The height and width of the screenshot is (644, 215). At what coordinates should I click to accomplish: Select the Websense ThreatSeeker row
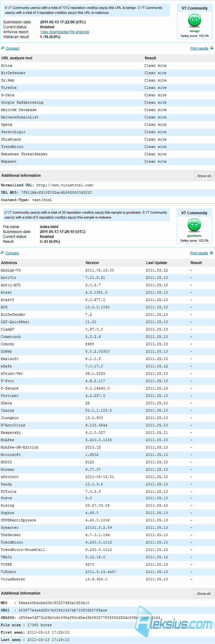[x=107, y=154]
